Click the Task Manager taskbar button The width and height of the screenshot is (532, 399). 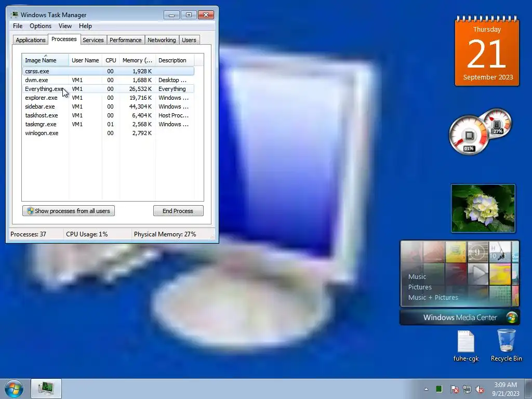coord(46,389)
